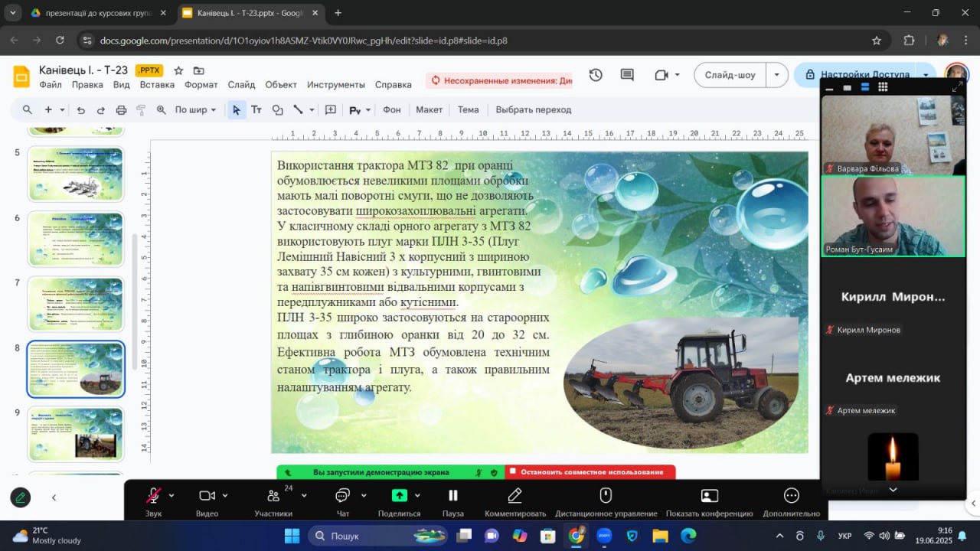The image size is (980, 551).
Task: Click Выбрать переход transition button
Action: (x=534, y=109)
